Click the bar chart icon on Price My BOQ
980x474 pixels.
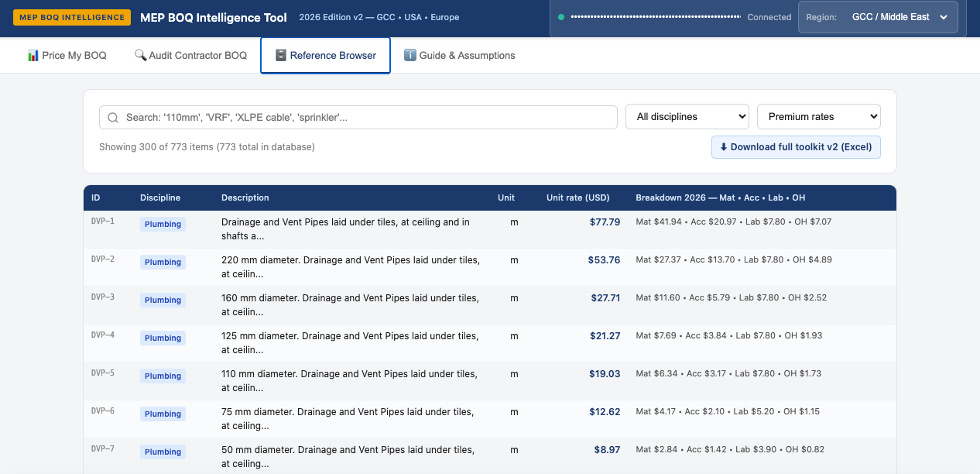[33, 56]
